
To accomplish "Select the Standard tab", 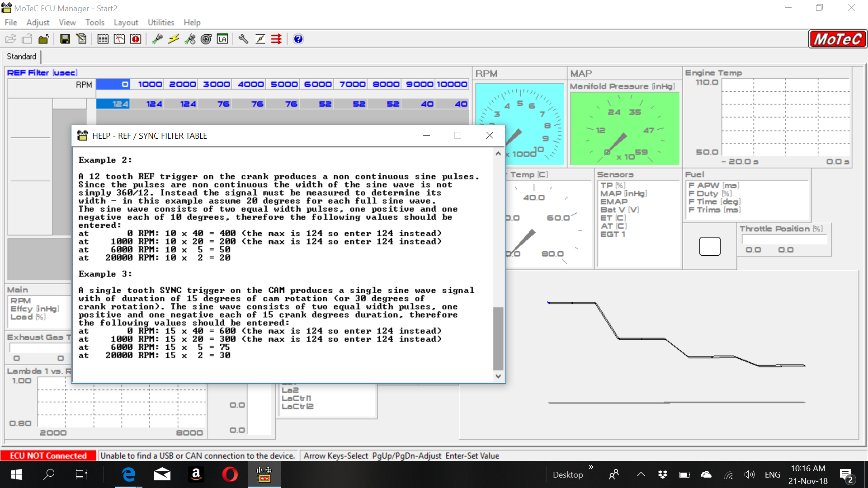I will coord(22,56).
